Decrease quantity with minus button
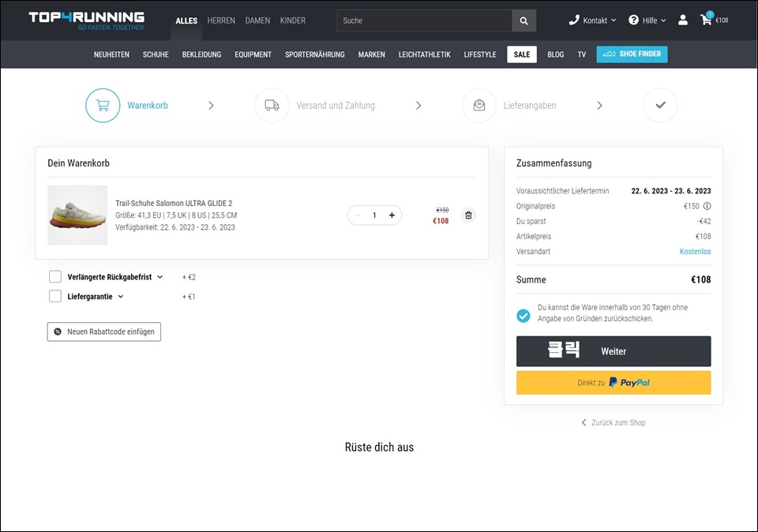Screen dimensions: 758x532 pyautogui.click(x=357, y=215)
